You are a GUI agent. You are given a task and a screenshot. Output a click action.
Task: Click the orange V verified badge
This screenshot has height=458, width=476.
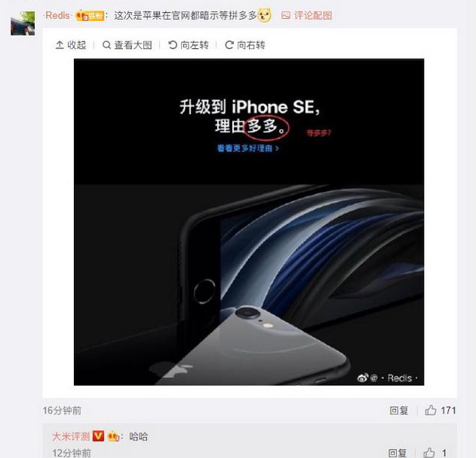pos(98,436)
